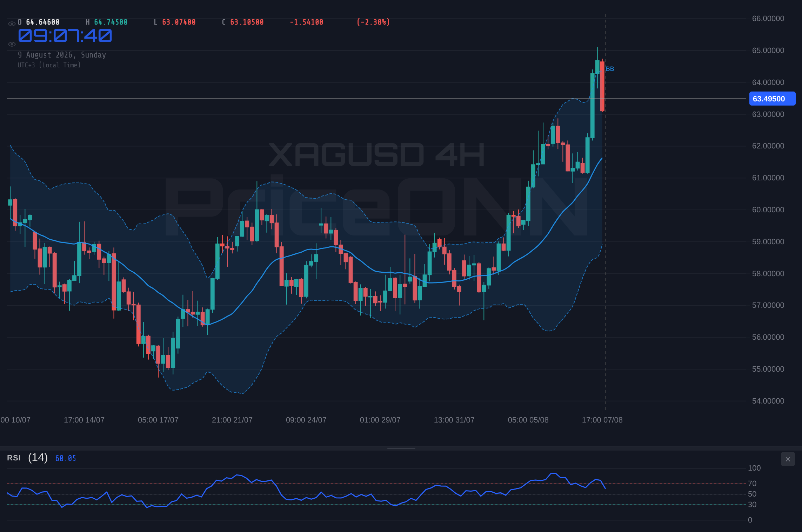Click the 17:00 07/08 time axis label

pos(602,420)
